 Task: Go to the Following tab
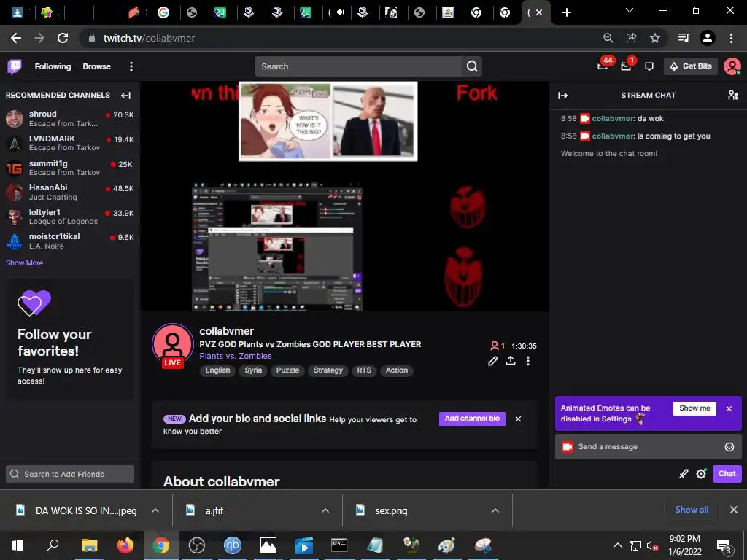click(53, 66)
